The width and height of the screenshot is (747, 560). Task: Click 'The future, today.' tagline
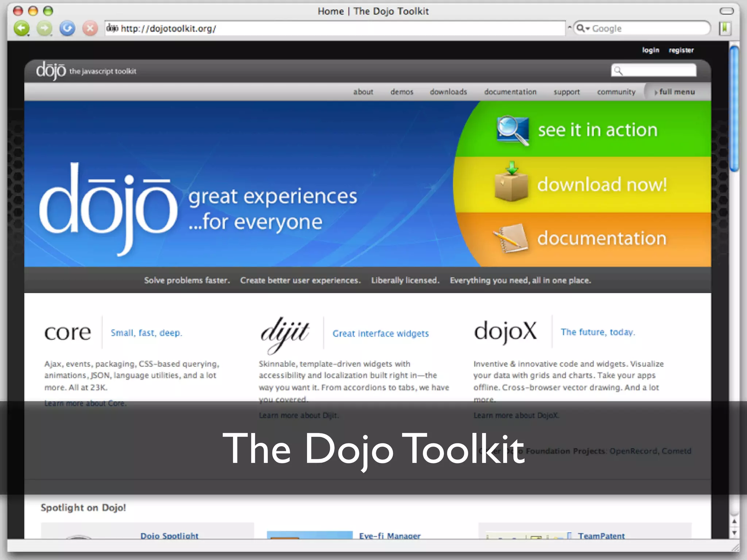tap(598, 332)
